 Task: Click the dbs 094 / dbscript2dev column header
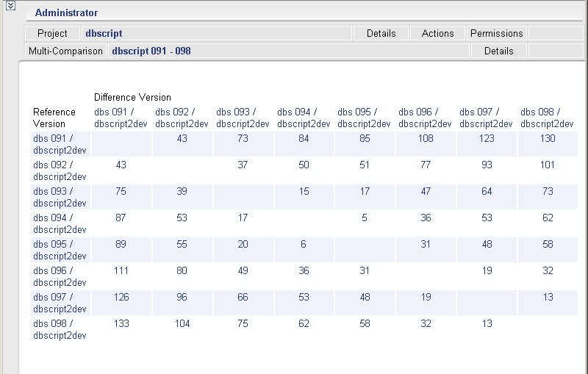pyautogui.click(x=304, y=118)
